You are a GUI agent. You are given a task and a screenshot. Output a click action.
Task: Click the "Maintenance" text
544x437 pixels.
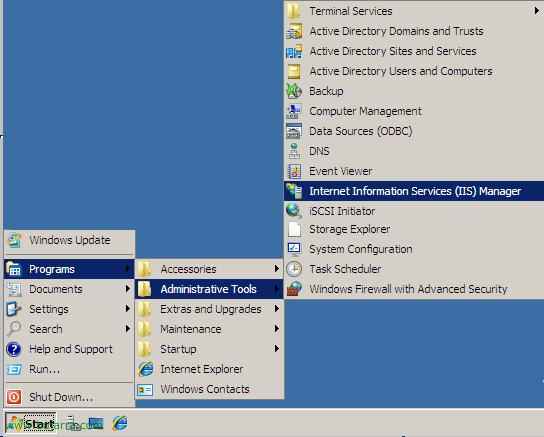[191, 329]
